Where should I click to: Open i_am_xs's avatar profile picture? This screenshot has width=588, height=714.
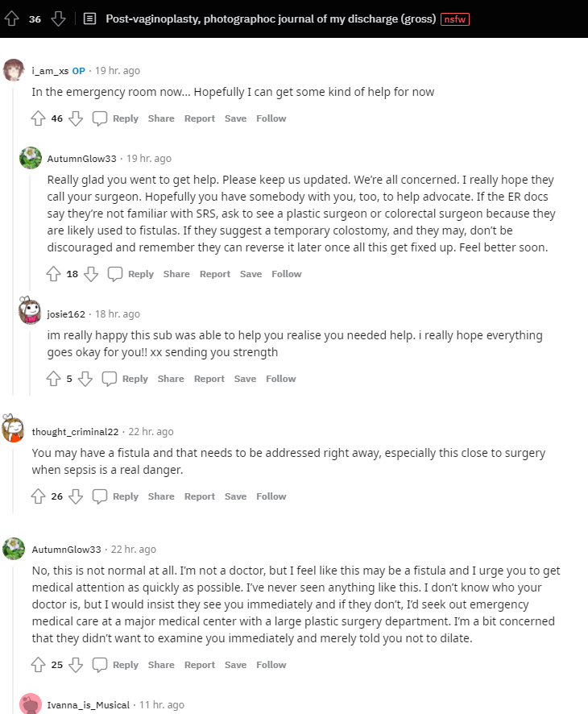pyautogui.click(x=14, y=70)
